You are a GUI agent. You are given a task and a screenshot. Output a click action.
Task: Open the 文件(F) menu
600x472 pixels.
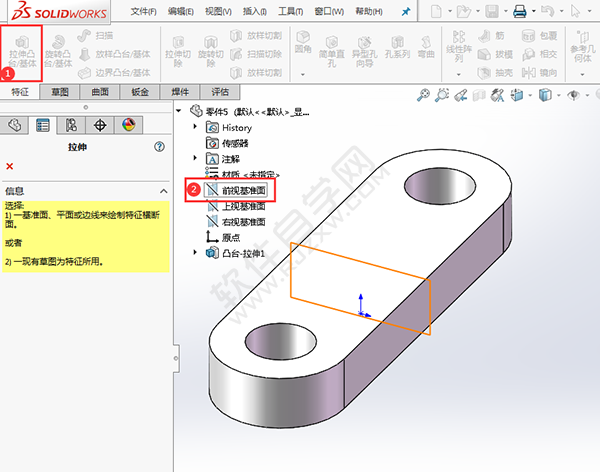[x=143, y=11]
